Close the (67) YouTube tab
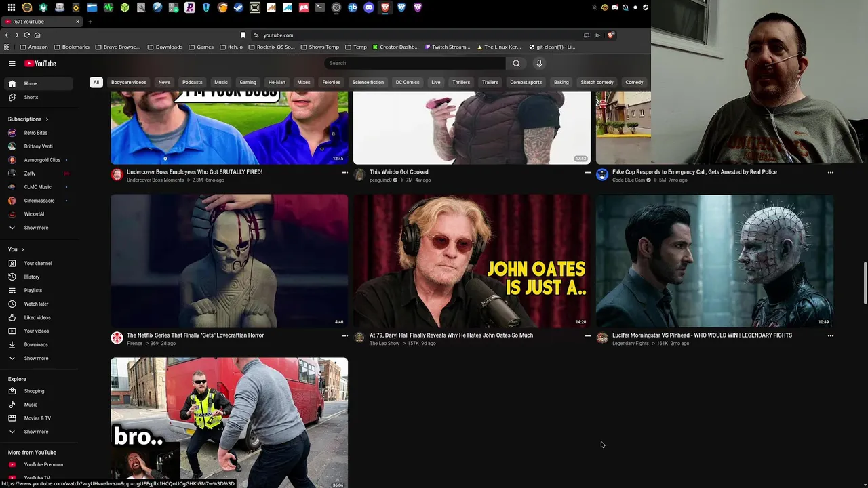 [x=77, y=22]
